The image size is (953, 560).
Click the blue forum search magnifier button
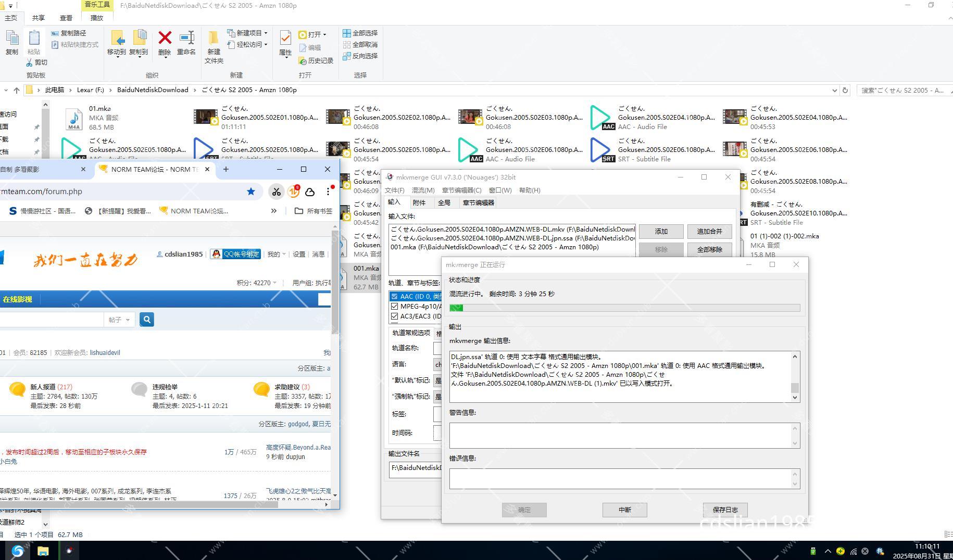147,320
